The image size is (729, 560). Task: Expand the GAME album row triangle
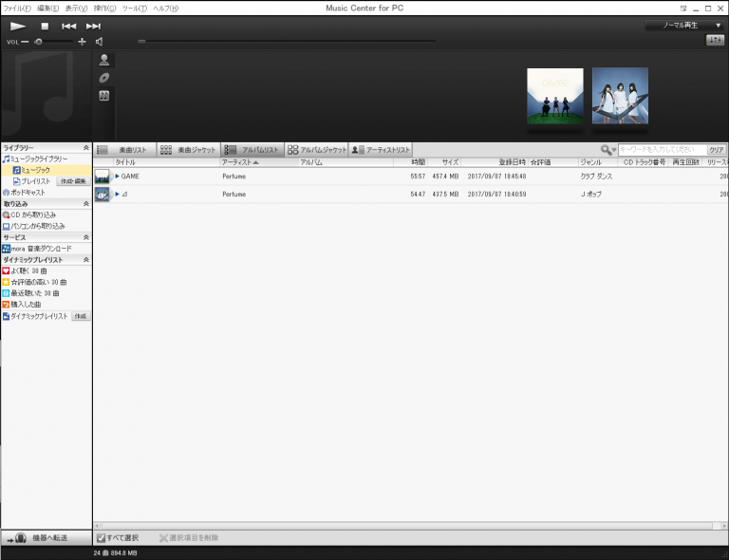click(x=117, y=177)
